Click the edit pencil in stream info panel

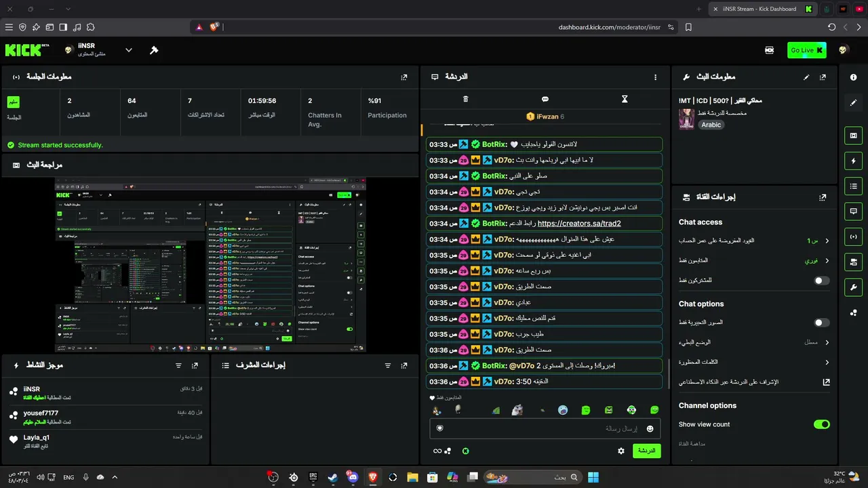[806, 77]
